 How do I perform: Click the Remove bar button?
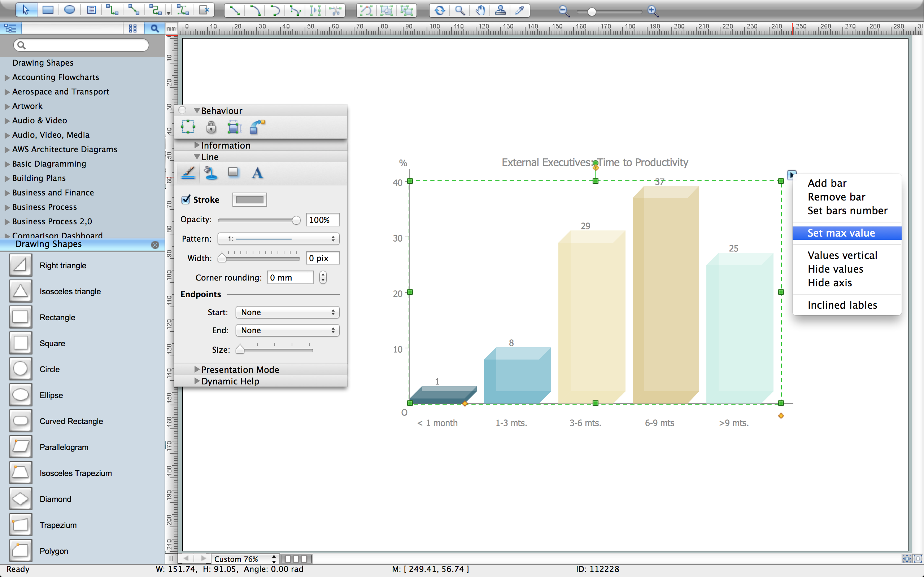click(836, 196)
